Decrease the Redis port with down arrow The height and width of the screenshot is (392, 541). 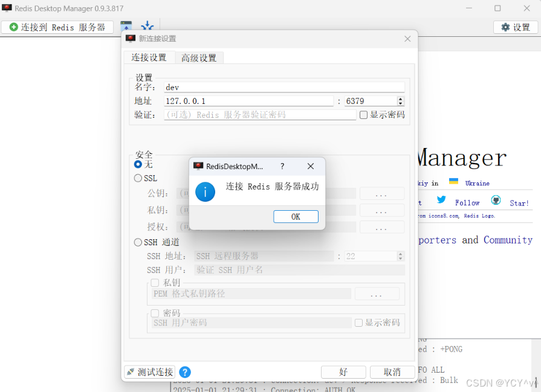point(401,103)
